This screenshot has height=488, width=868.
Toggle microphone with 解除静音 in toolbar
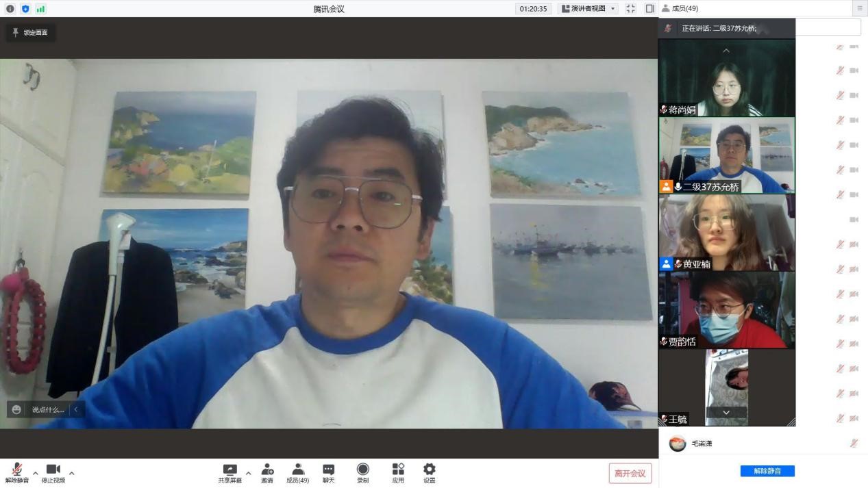[17, 472]
